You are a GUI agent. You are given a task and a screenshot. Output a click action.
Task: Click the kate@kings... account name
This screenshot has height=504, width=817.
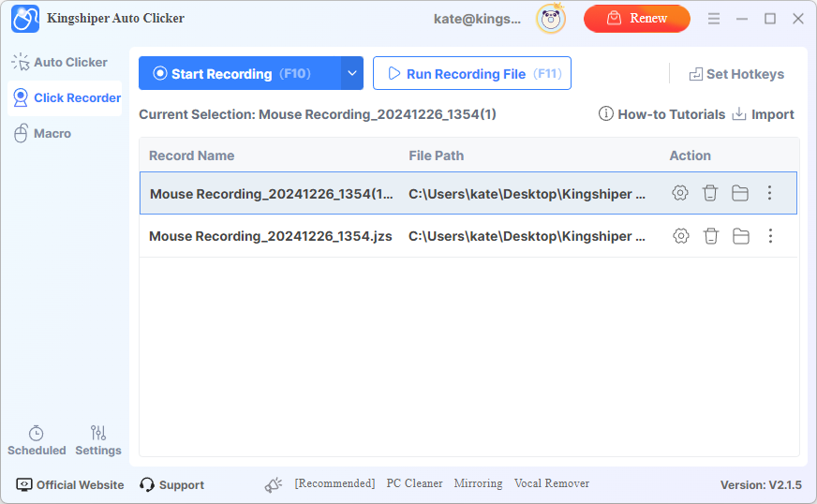pyautogui.click(x=477, y=19)
